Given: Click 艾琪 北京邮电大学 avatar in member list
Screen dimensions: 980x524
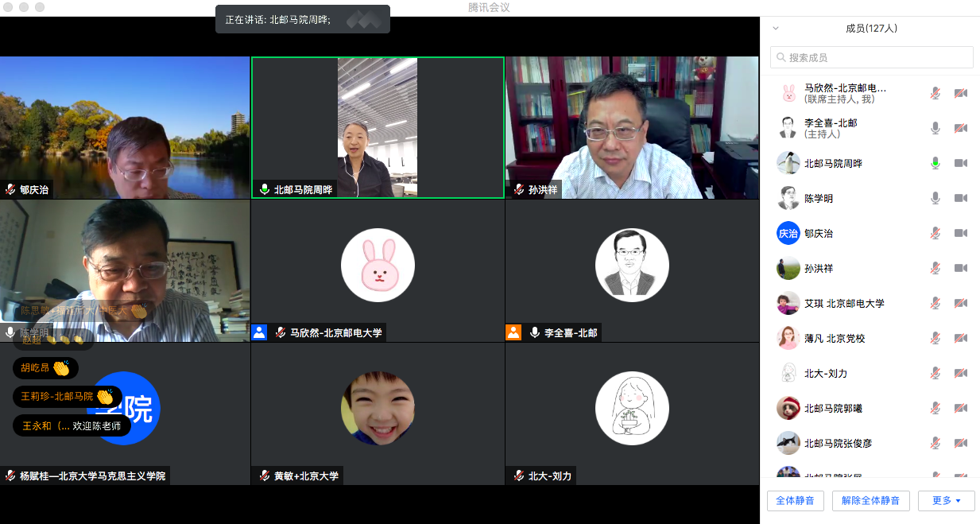Looking at the screenshot, I should (x=788, y=303).
